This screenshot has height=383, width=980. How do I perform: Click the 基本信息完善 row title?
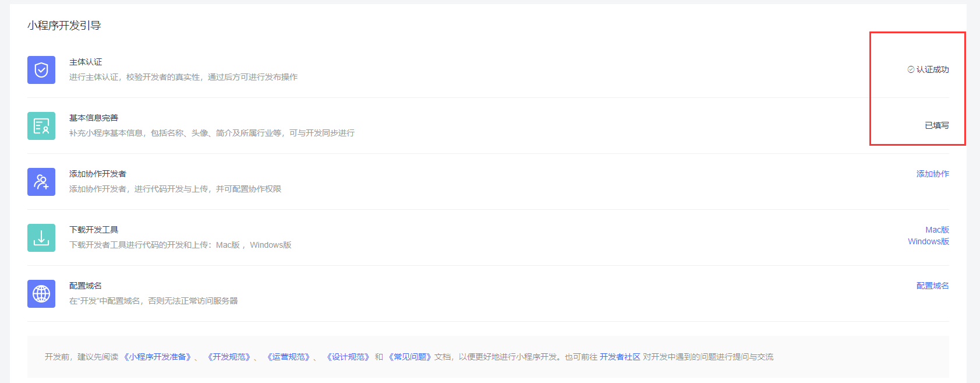click(x=94, y=118)
